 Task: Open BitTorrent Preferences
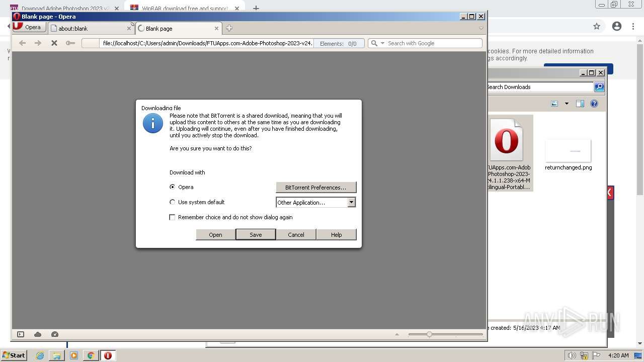316,188
